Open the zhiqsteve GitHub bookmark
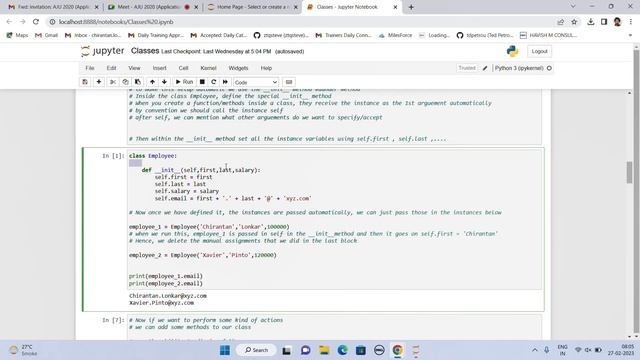The image size is (640, 360). 281,36
